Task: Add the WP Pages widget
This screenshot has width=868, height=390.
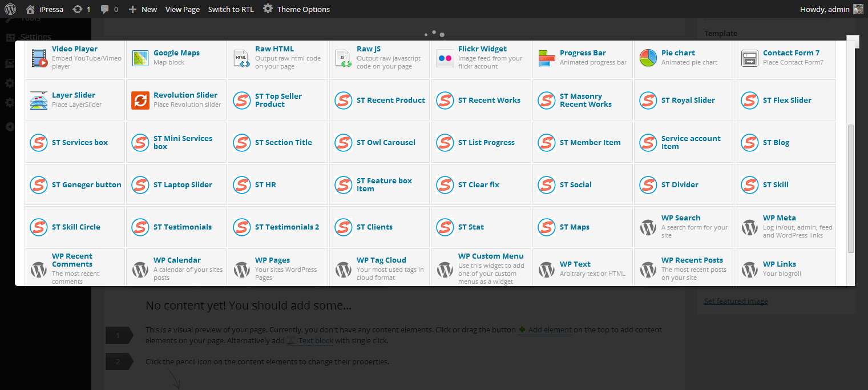Action: coord(278,267)
